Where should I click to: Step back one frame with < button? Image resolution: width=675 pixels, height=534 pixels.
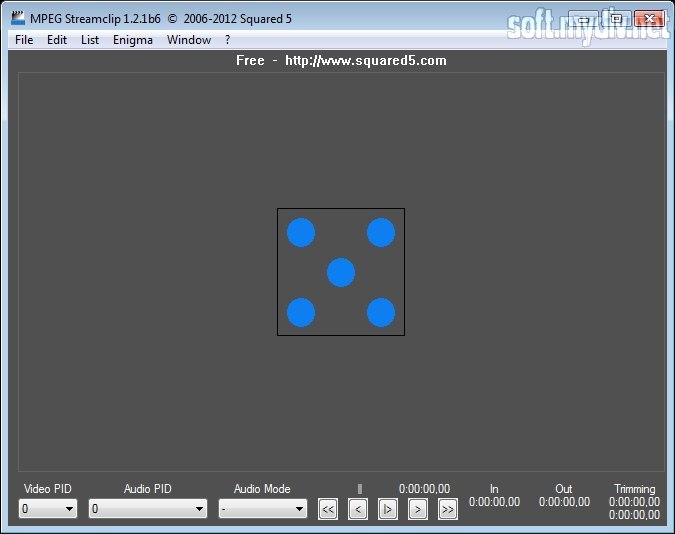tap(358, 509)
